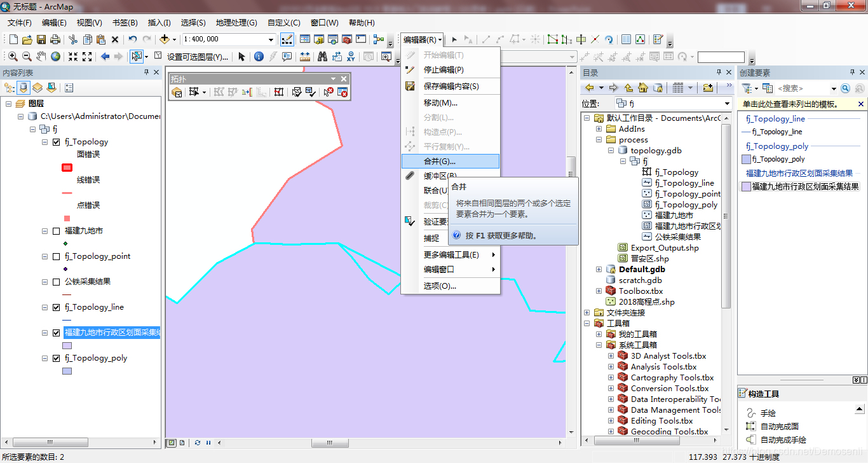The image size is (868, 463).
Task: Uncheck the fj_Topology_poly layer
Action: [x=57, y=358]
